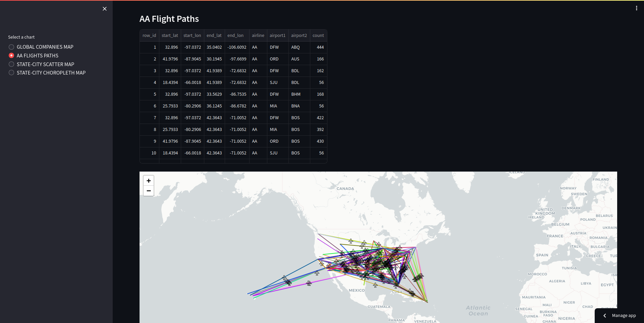This screenshot has height=323, width=644.
Task: Select the count cell showing 422
Action: (319, 118)
